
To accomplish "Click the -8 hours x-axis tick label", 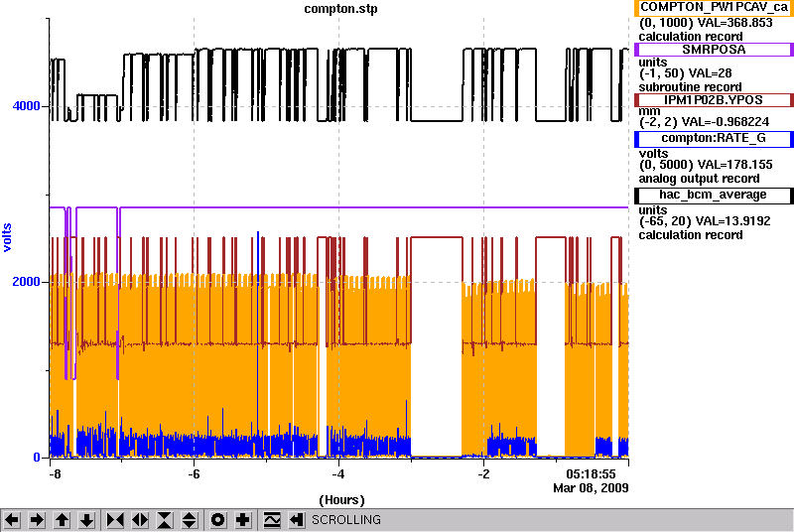I will [x=55, y=473].
